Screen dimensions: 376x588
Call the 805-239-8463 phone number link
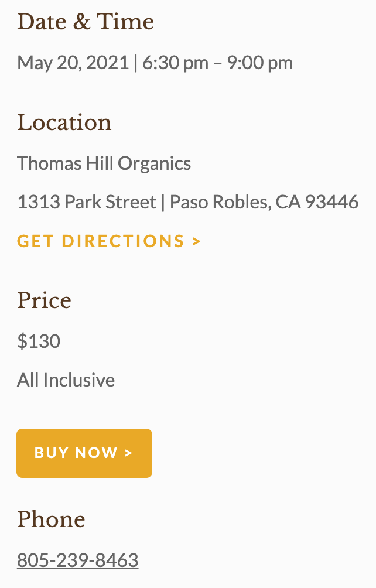(x=77, y=560)
